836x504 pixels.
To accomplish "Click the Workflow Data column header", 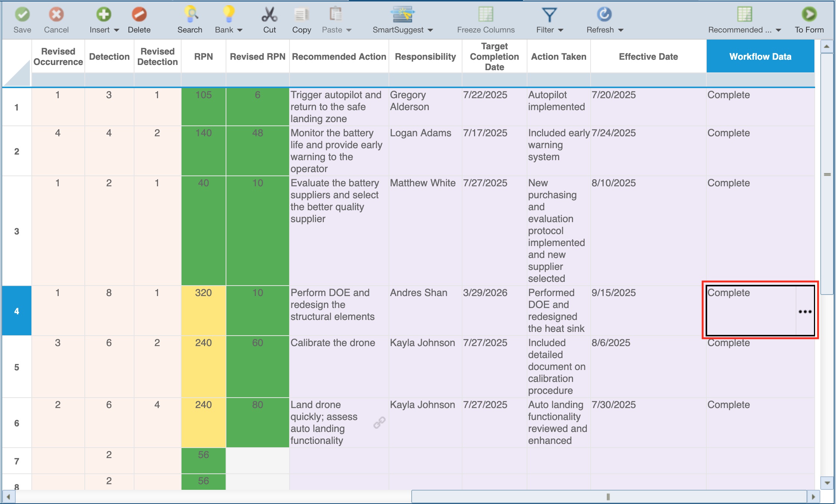I will [x=760, y=56].
